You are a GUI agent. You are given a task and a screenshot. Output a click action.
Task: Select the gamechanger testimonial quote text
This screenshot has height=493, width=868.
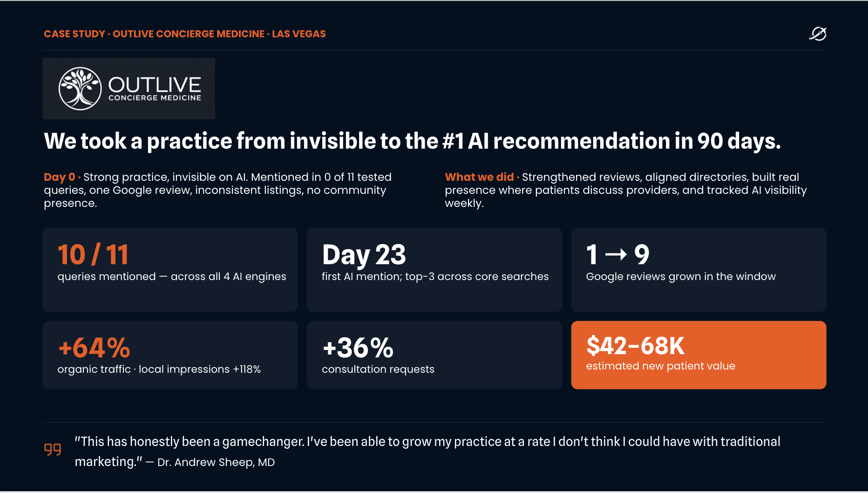click(x=427, y=452)
